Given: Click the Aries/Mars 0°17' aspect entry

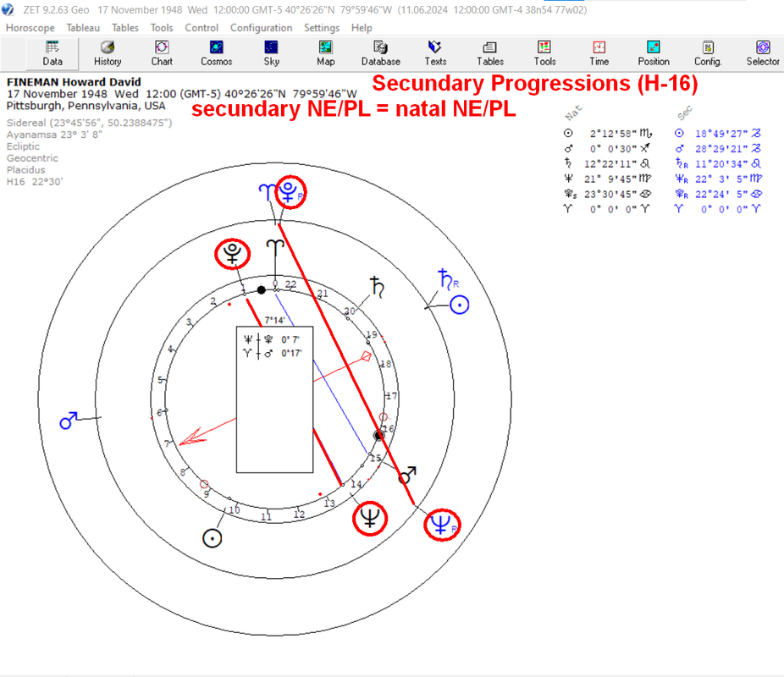Looking at the screenshot, I should tap(272, 353).
